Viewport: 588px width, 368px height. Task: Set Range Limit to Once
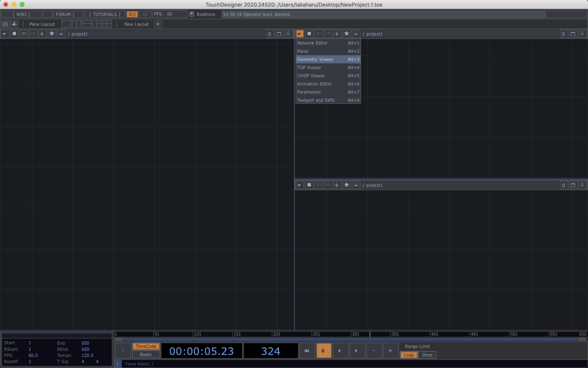point(427,355)
